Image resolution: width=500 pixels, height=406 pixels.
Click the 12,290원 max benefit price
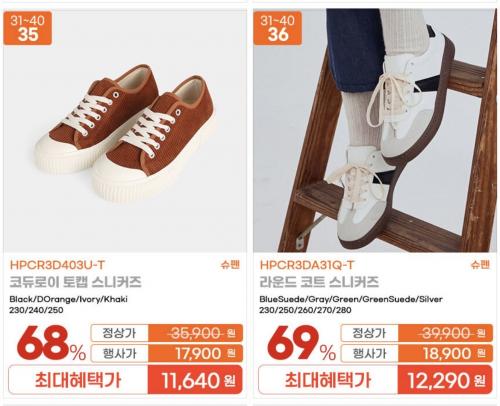(x=445, y=380)
